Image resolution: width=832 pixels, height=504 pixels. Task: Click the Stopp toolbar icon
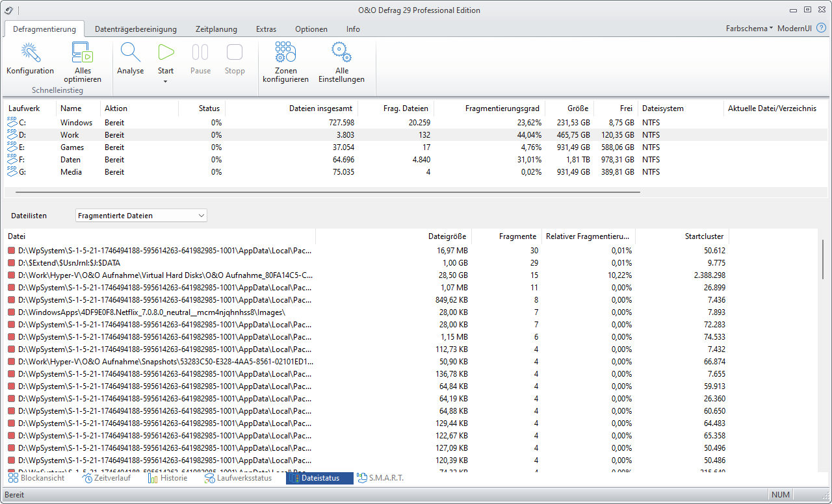click(x=235, y=53)
